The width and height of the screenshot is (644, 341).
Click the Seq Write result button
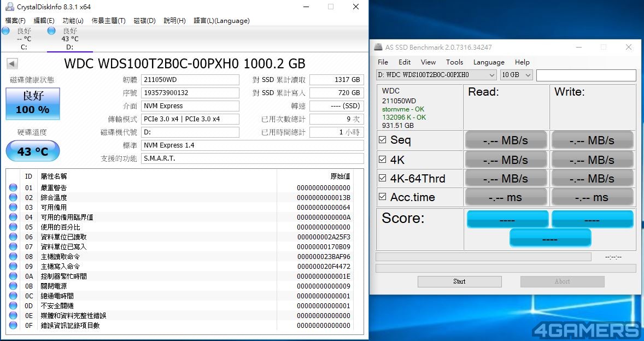point(592,140)
